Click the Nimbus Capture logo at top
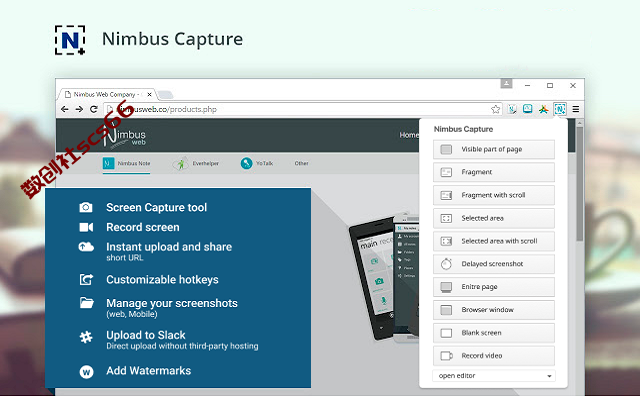640x400 pixels. 70,40
